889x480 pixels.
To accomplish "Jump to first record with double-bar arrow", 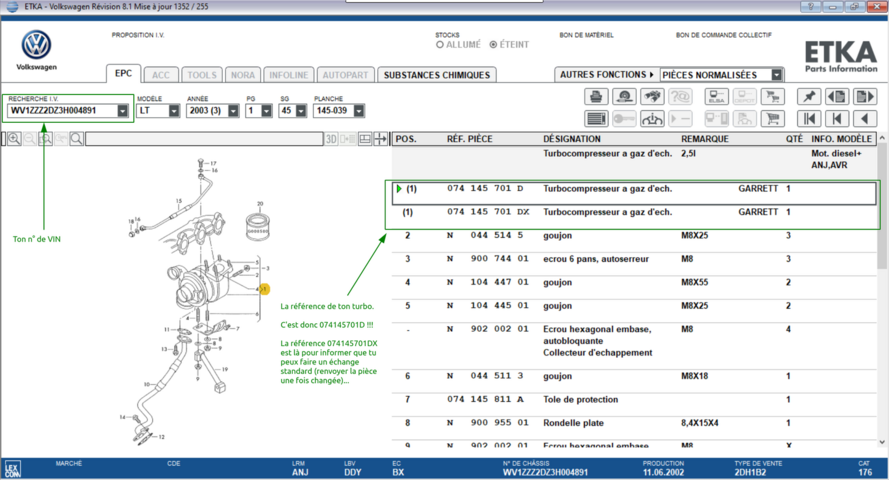I will point(809,119).
